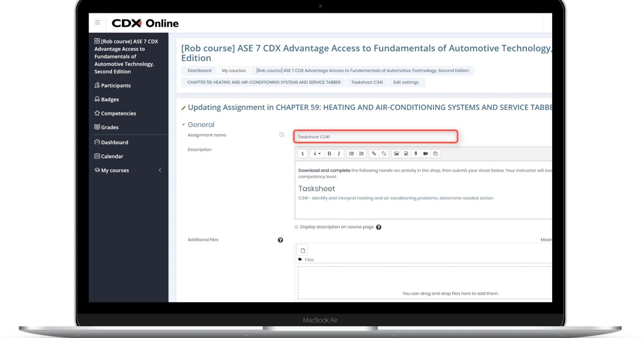Click the insert link icon
The image size is (644, 338).
374,154
